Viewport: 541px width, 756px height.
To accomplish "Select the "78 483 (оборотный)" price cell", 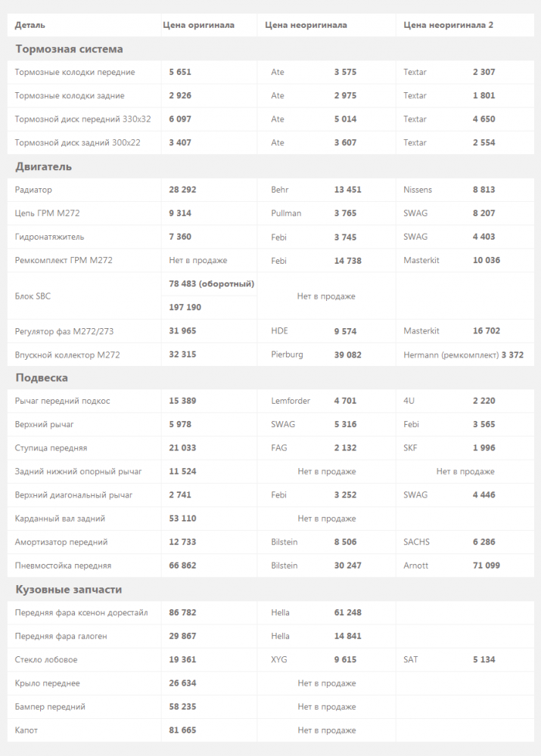I will pos(211,283).
